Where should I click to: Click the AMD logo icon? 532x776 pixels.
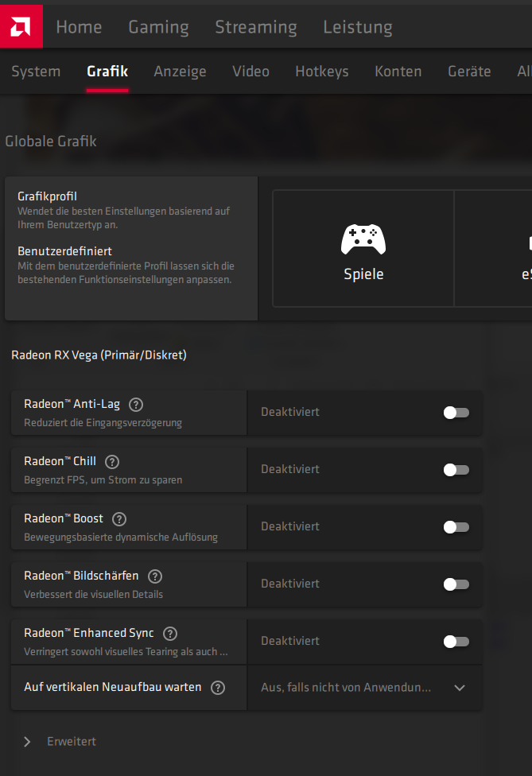[21, 27]
